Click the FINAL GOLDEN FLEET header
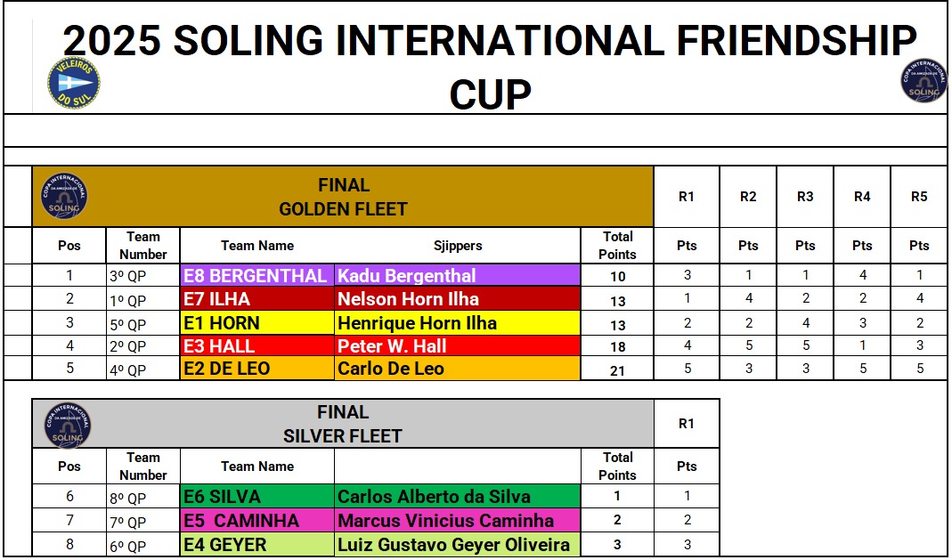The height and width of the screenshot is (560, 952). click(343, 197)
